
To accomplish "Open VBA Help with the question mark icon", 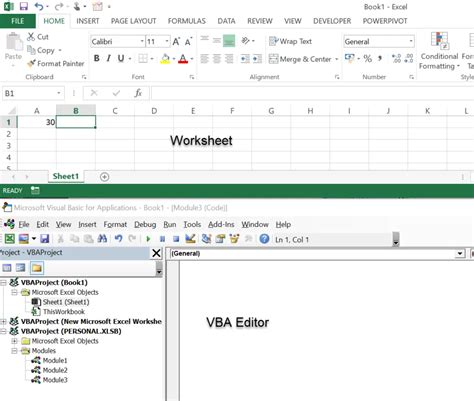I will [x=264, y=239].
